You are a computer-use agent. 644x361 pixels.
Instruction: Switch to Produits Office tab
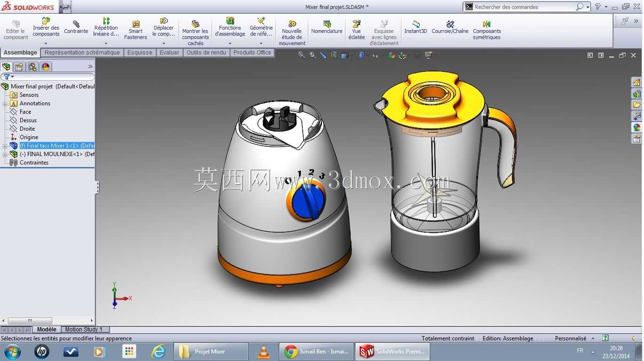coord(252,53)
